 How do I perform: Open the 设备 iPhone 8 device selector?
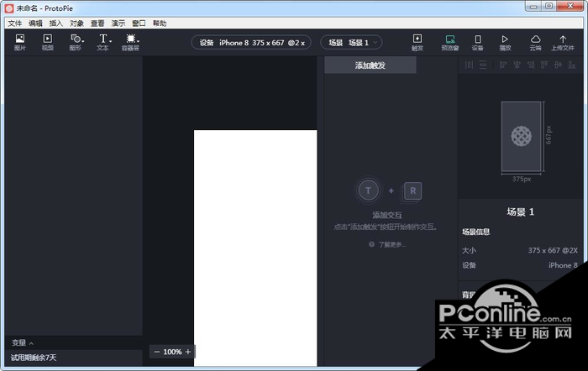coord(251,43)
